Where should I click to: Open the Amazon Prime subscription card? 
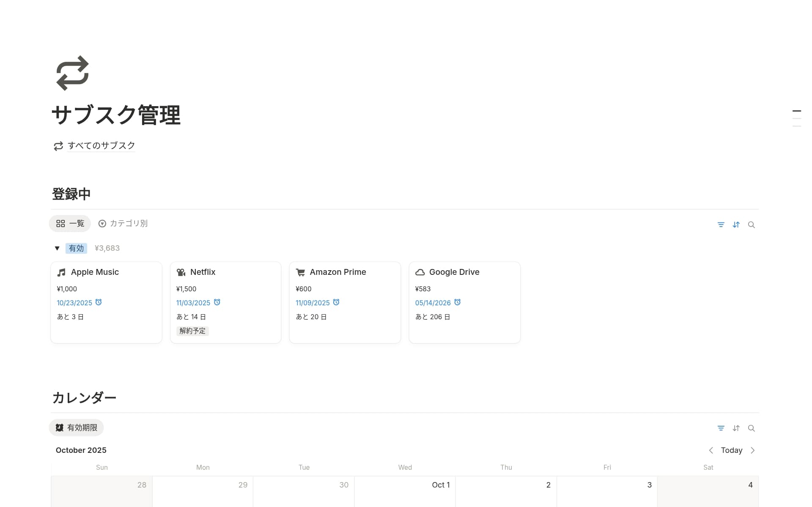click(337, 272)
